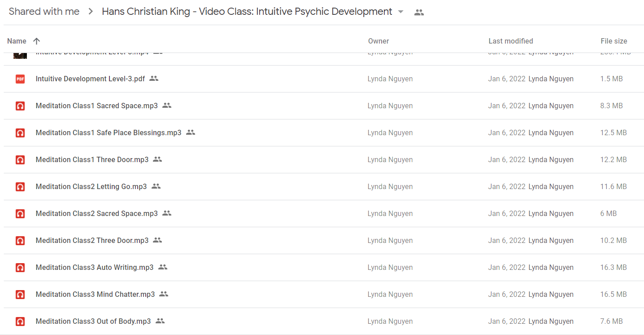Click shared-people icon next to Class1 Three Door
The image size is (644, 335).
pyautogui.click(x=157, y=159)
